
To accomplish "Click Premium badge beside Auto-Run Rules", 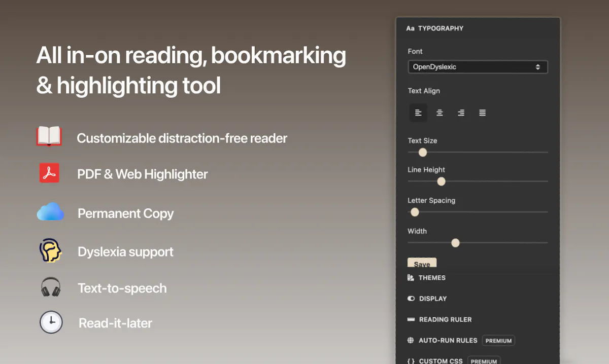I will click(x=498, y=341).
